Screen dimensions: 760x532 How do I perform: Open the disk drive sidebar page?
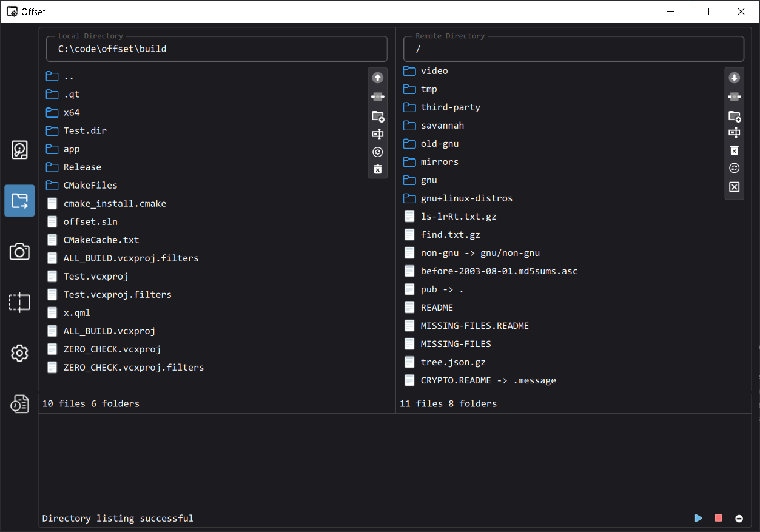[x=19, y=150]
